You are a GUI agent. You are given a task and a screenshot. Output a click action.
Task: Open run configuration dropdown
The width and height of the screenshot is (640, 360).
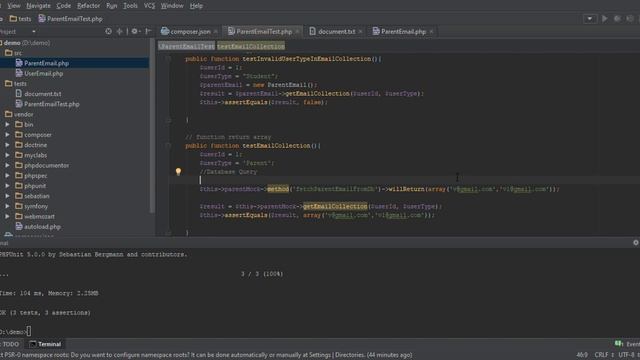589,19
